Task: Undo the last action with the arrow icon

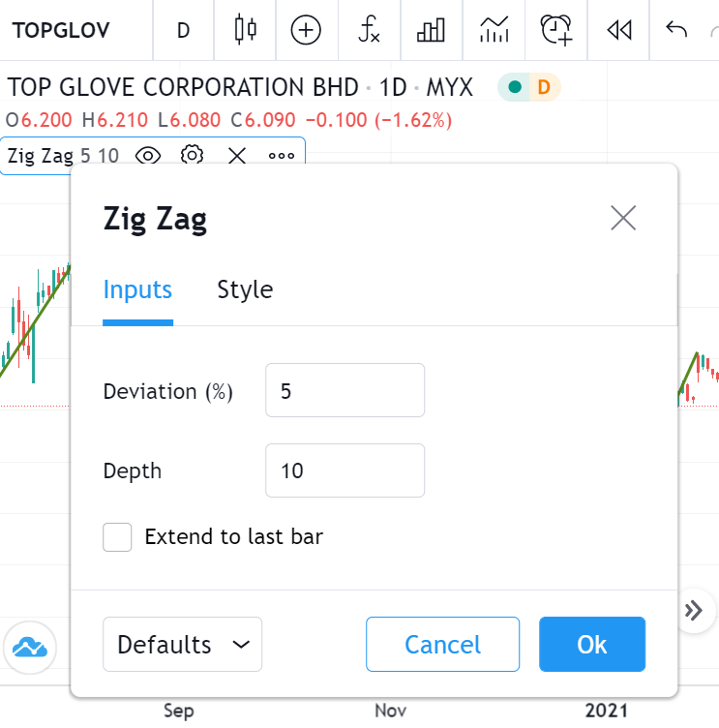Action: pyautogui.click(x=676, y=29)
